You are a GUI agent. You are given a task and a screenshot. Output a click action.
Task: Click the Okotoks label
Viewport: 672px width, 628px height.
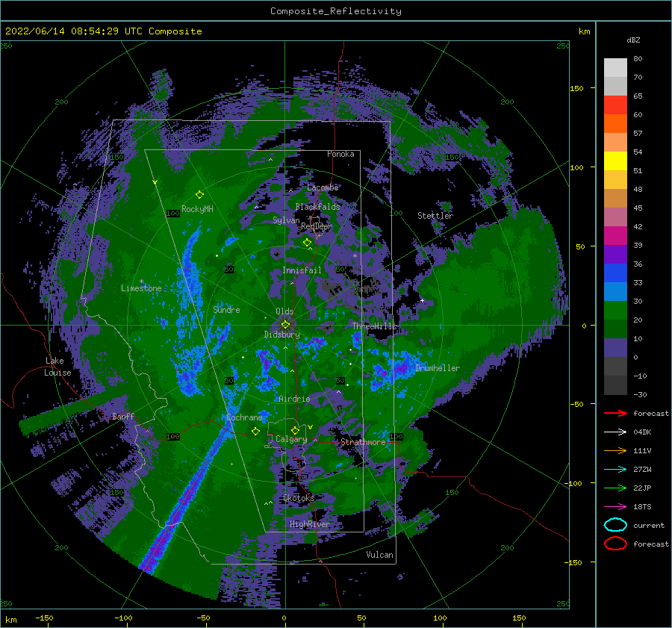point(299,498)
